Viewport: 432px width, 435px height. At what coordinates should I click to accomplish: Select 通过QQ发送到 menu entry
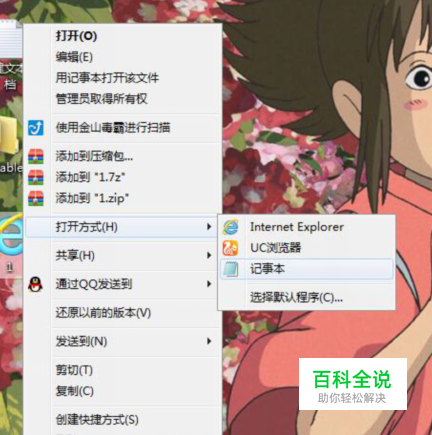[x=123, y=284]
